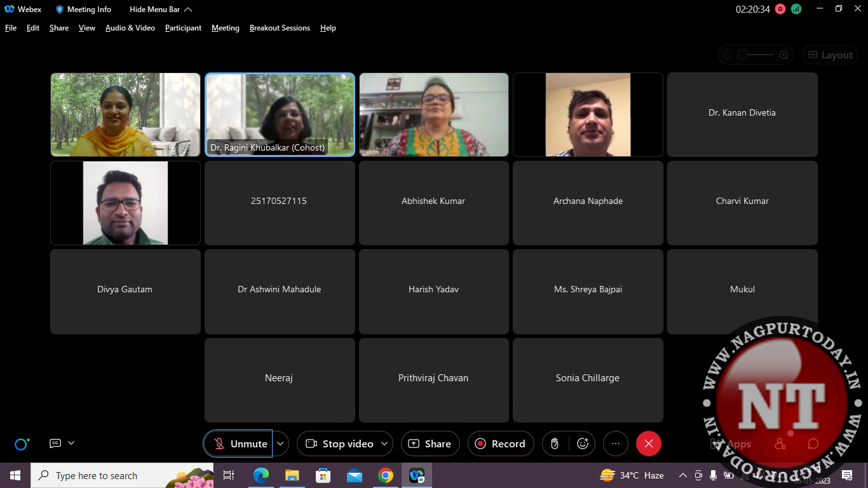This screenshot has width=868, height=488.
Task: Select Dr. Ragini Khubalkar's video tile
Action: coord(280,114)
